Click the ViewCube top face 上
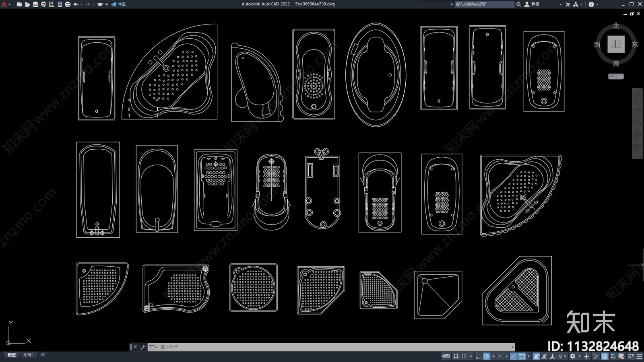Viewport: 644px width, 362px height. tap(616, 44)
